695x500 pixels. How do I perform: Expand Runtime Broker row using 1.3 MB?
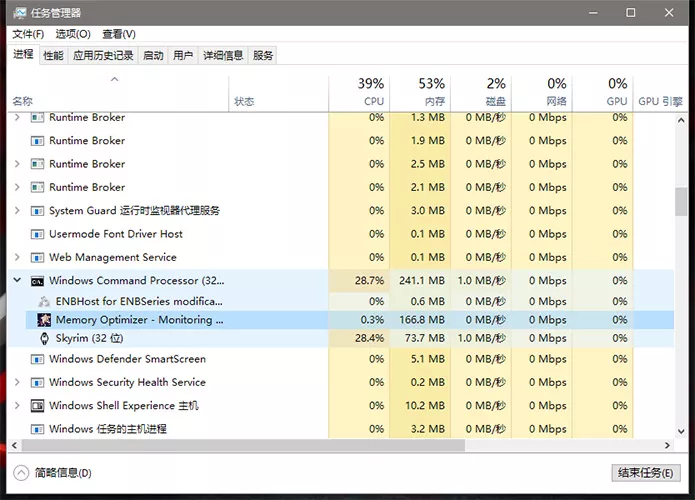(17, 117)
